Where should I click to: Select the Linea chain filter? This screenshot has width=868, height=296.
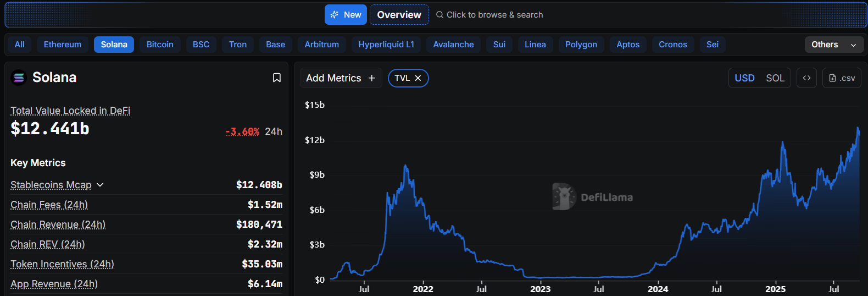535,45
